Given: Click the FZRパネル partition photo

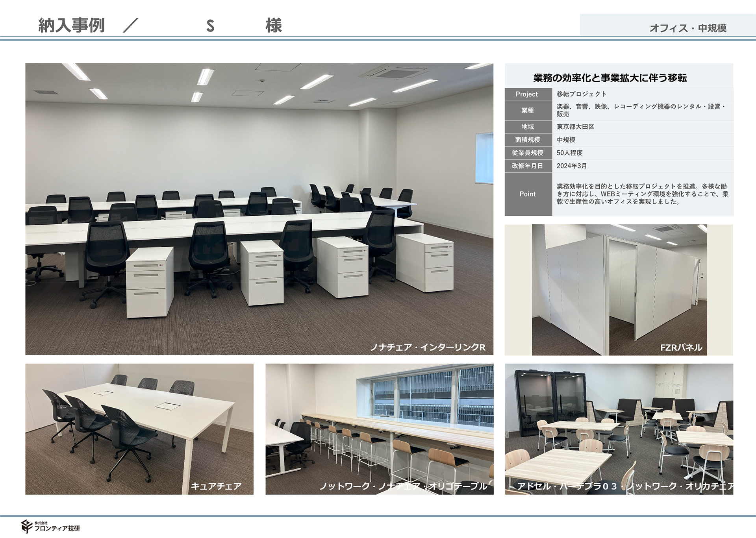Looking at the screenshot, I should tap(619, 289).
